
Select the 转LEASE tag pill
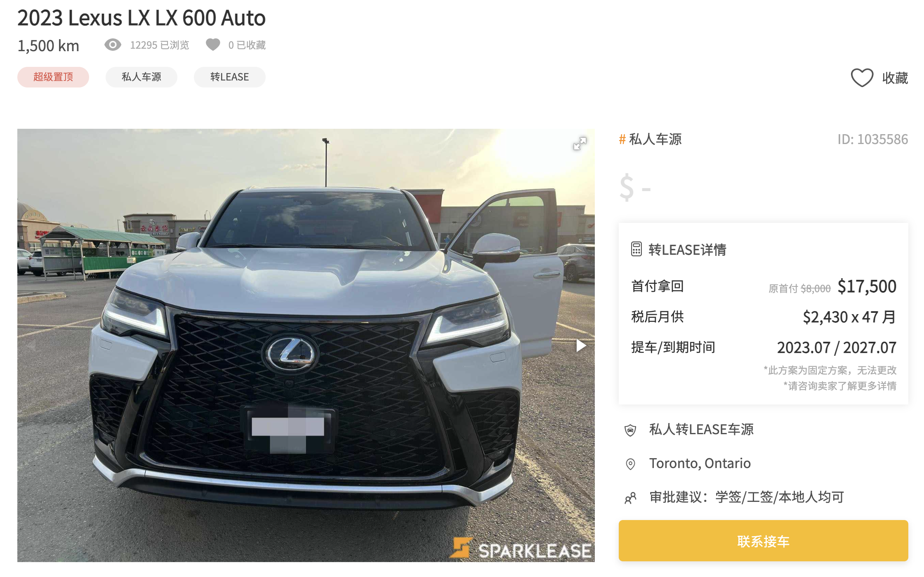click(230, 77)
